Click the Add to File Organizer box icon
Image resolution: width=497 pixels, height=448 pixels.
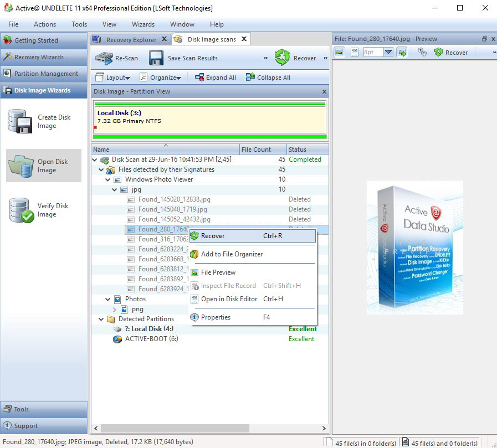click(x=194, y=254)
